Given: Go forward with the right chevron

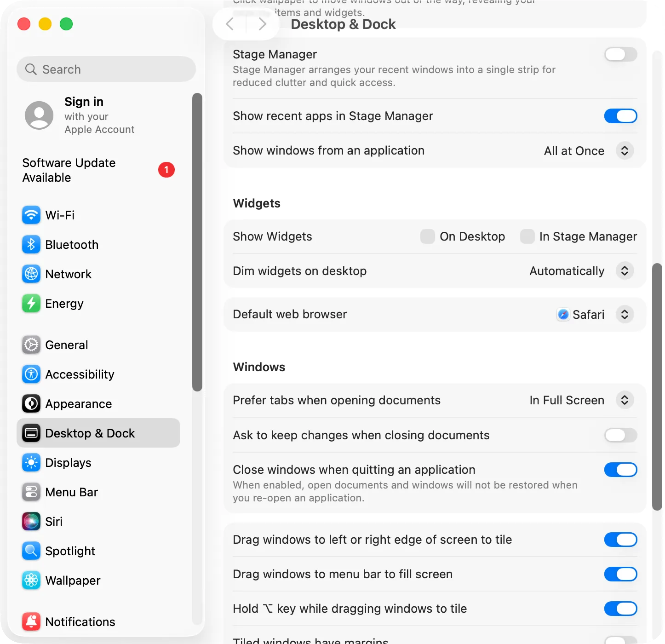Looking at the screenshot, I should pos(263,24).
